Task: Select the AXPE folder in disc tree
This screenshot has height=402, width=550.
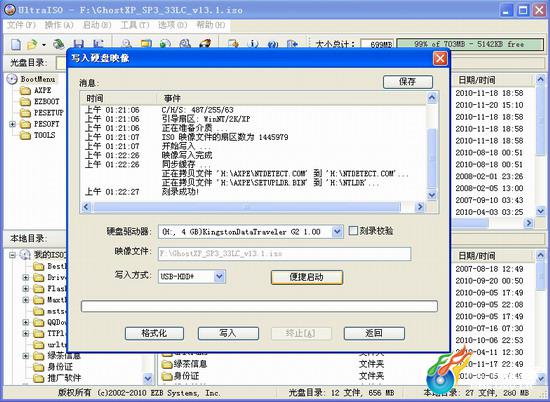Action: click(35, 91)
